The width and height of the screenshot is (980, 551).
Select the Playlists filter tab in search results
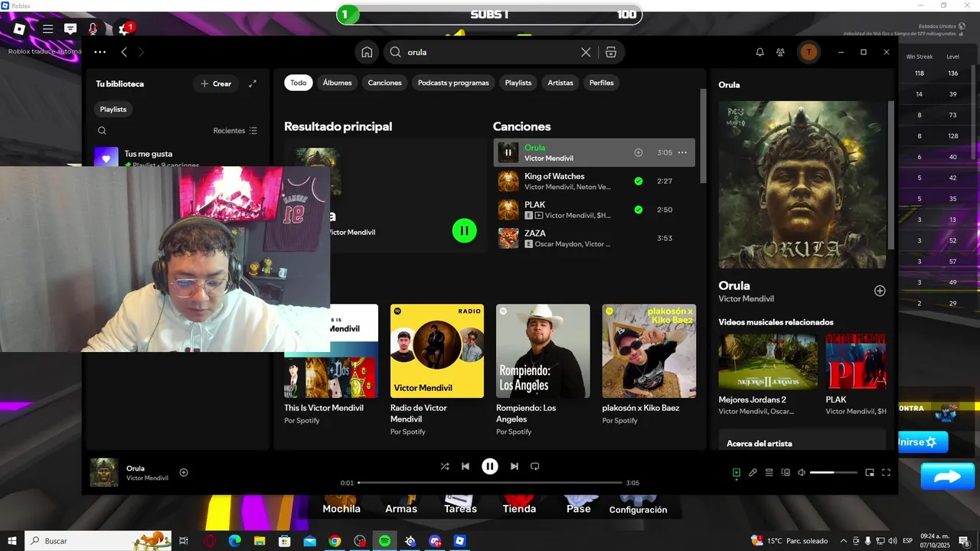pos(518,83)
